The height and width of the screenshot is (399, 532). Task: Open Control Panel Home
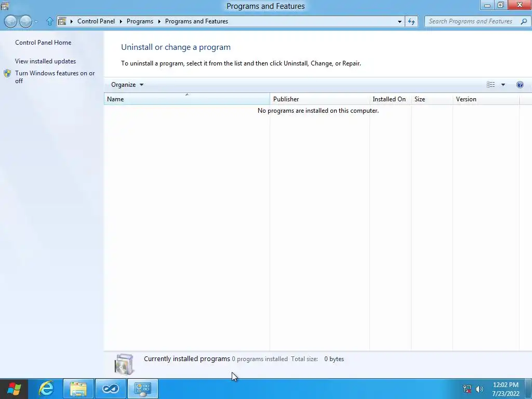43,43
